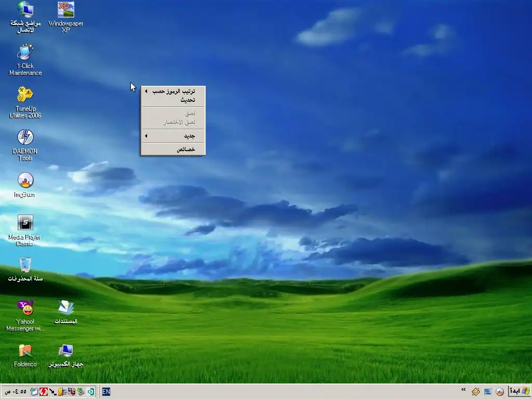This screenshot has height=399, width=532.
Task: Open the Start menu button (ابدأ)
Action: [520, 391]
